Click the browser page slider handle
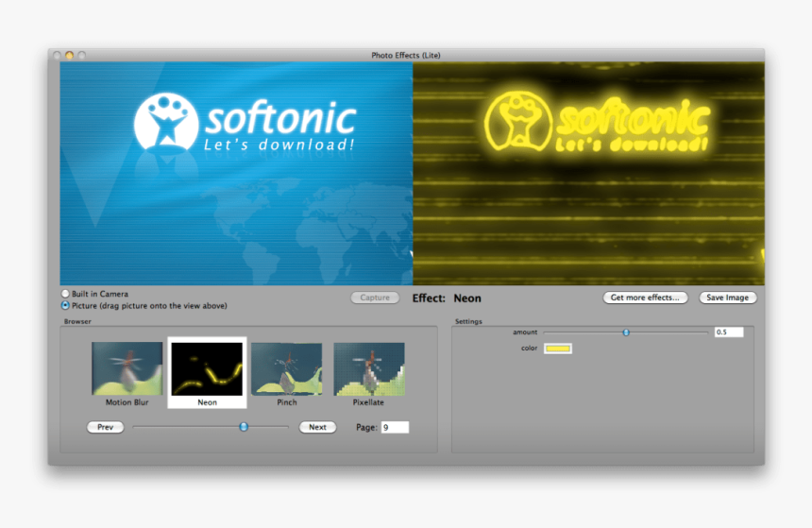The image size is (812, 528). click(x=244, y=427)
